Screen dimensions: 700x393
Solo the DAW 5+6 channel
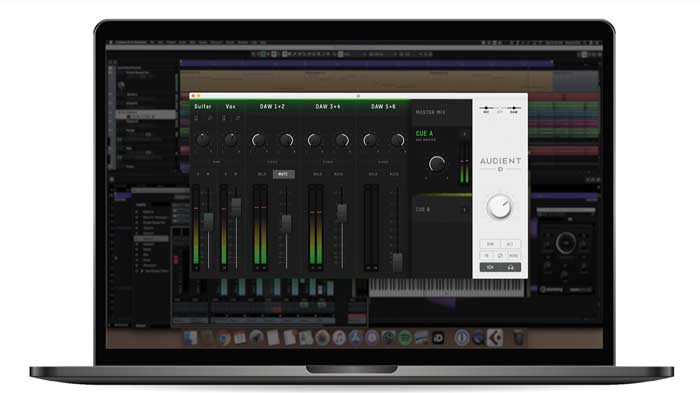coord(373,174)
